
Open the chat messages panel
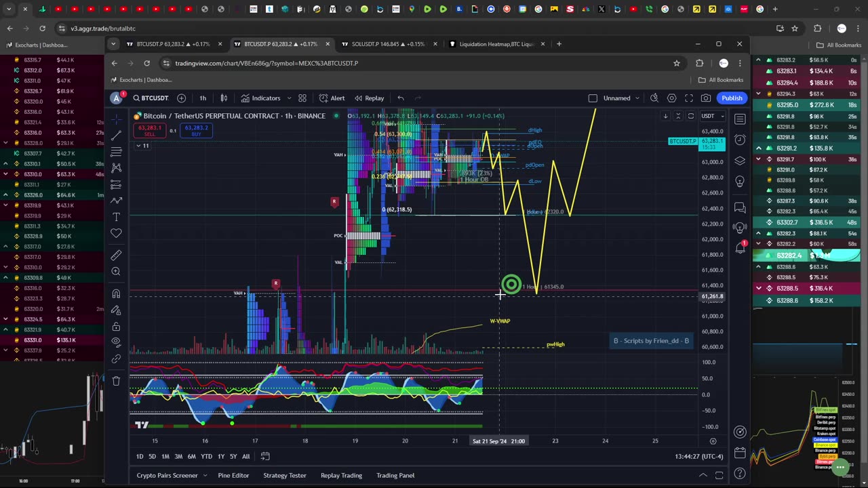[x=740, y=207]
